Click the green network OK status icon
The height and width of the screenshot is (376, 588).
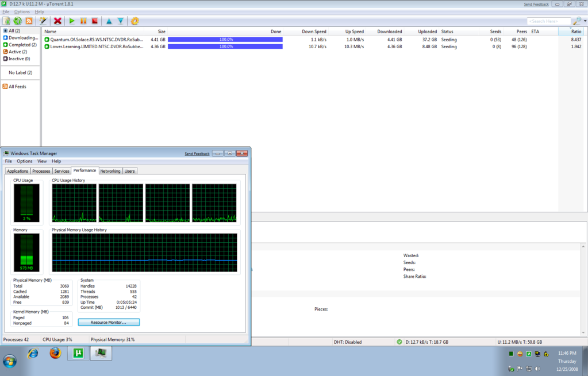[x=399, y=342]
